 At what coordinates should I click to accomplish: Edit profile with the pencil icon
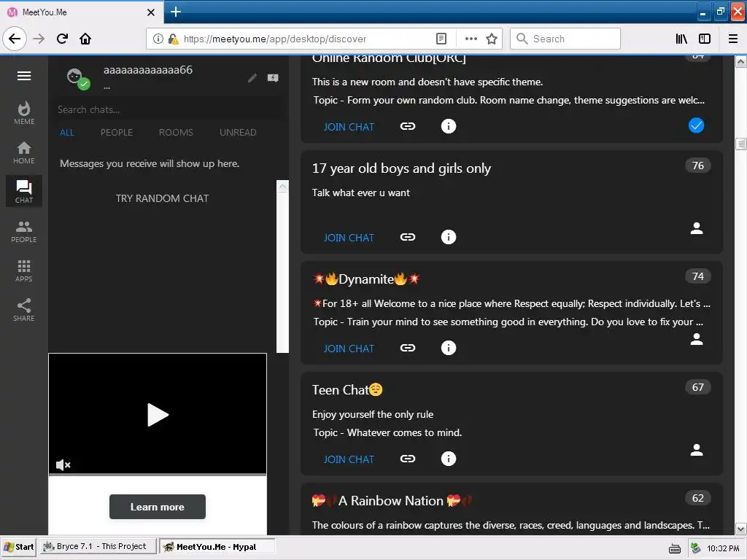pos(252,78)
